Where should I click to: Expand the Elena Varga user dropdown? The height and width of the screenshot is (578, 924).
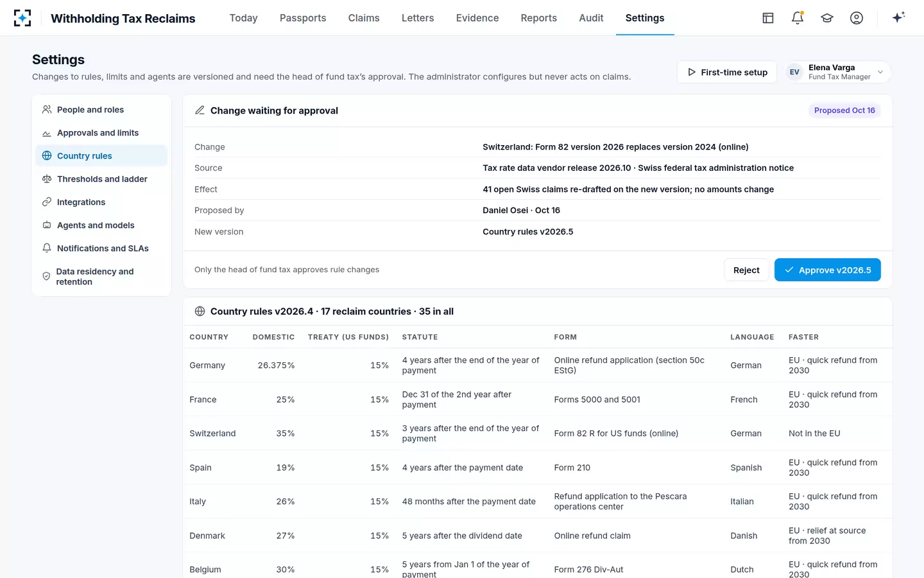tap(838, 72)
